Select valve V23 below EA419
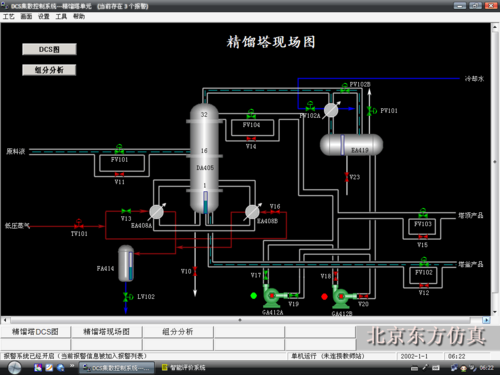 click(x=347, y=177)
